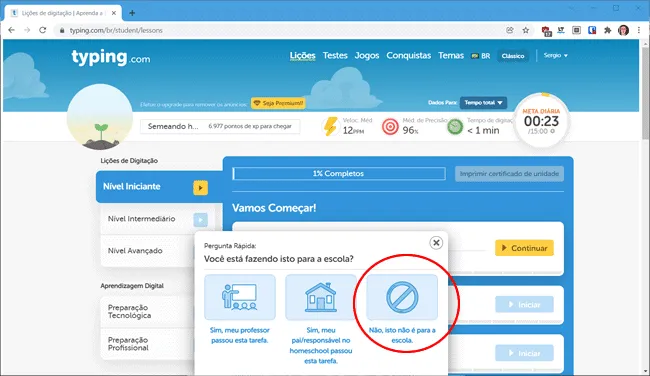650x376 pixels.
Task: Open the Sergio account dropdown
Action: 555,55
